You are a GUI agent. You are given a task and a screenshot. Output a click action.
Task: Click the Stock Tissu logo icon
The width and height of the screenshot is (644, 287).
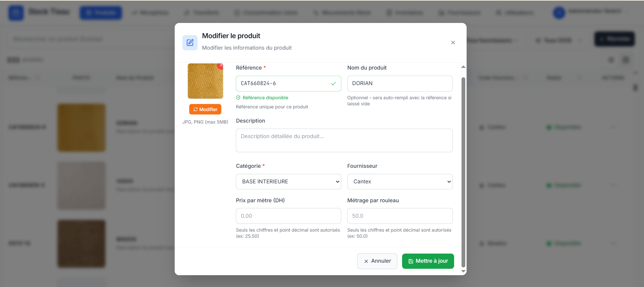pyautogui.click(x=16, y=13)
